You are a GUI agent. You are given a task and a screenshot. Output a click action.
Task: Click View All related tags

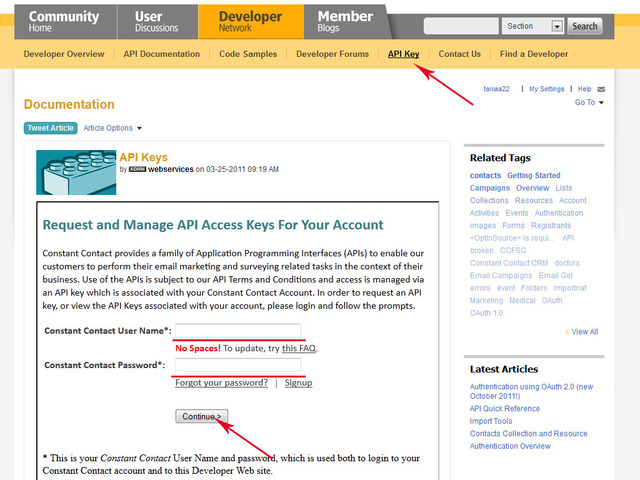(584, 332)
